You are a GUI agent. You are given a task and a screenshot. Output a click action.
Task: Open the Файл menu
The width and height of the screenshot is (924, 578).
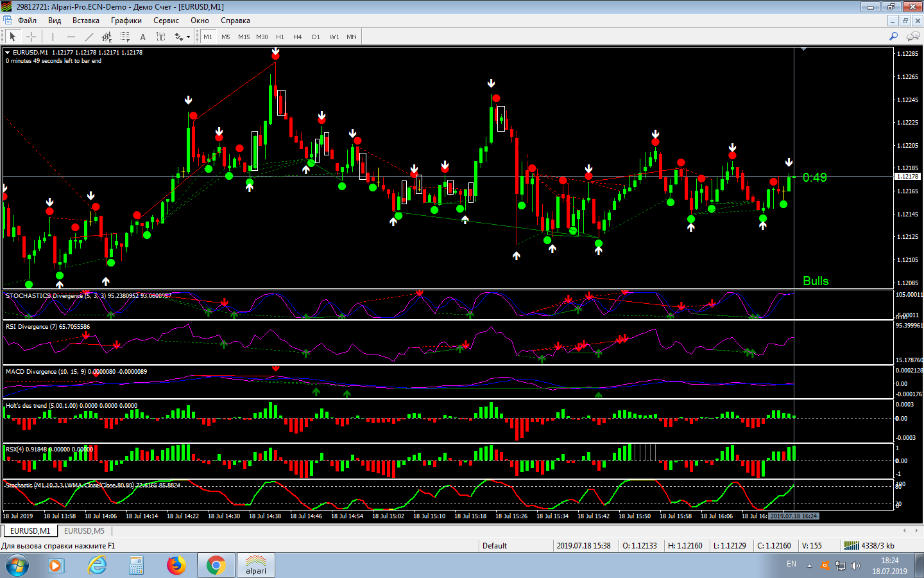pos(27,21)
